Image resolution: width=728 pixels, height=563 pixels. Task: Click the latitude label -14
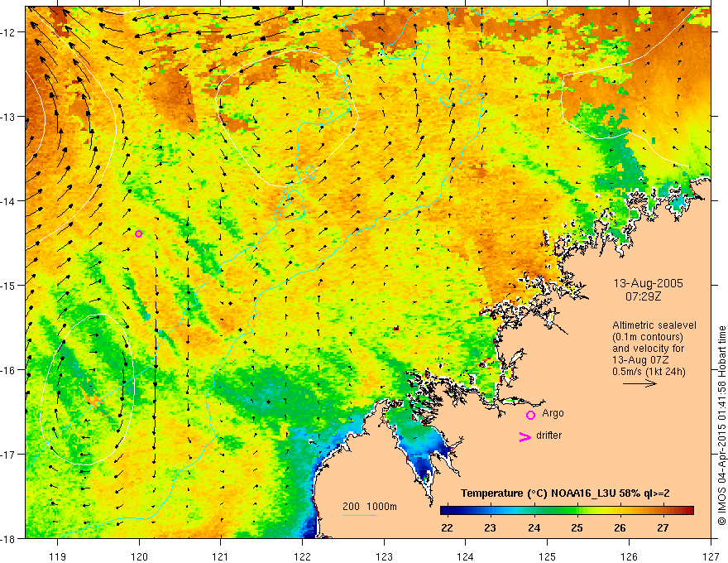[x=9, y=201]
